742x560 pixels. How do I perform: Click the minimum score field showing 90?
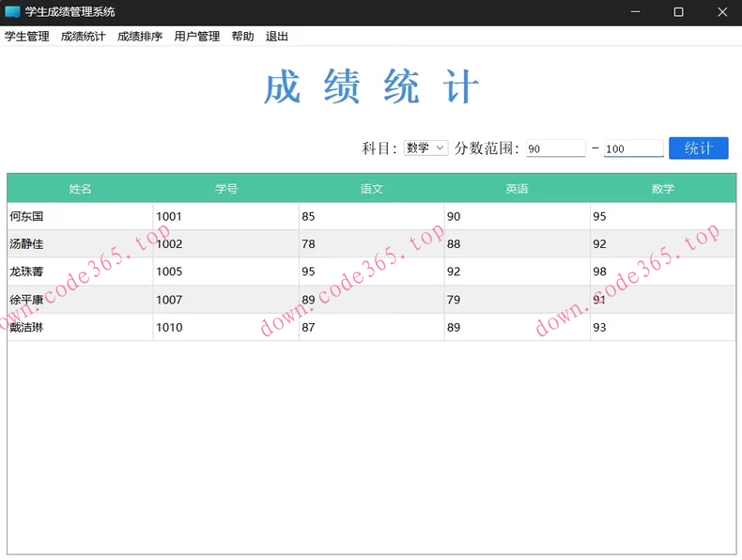556,148
